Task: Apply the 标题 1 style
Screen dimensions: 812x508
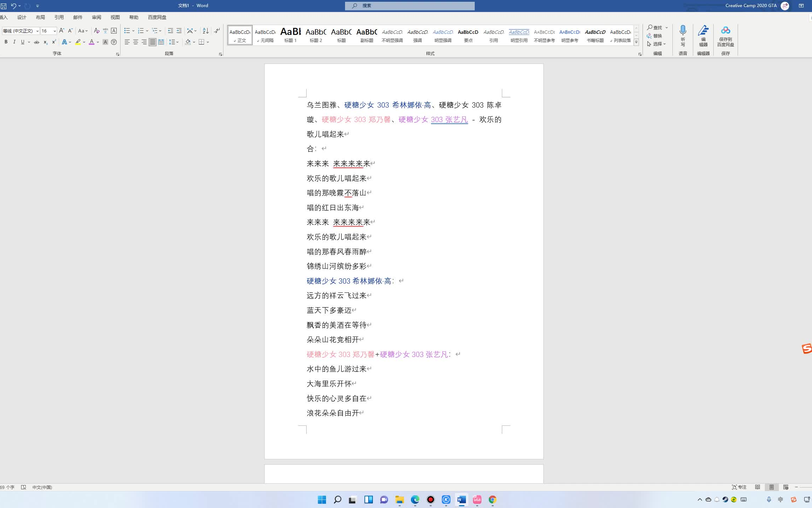Action: (x=291, y=35)
